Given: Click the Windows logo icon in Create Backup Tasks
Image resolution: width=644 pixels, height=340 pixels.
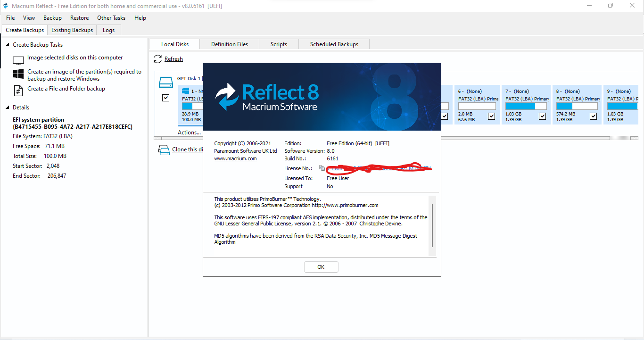Looking at the screenshot, I should tap(18, 74).
